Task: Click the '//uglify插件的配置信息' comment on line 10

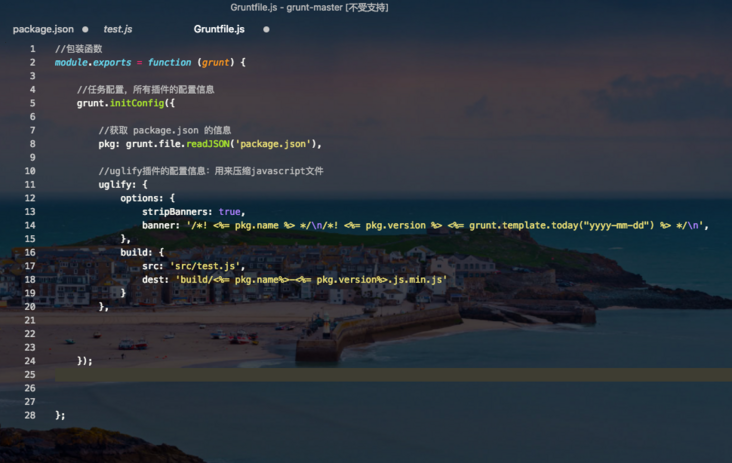Action: pyautogui.click(x=152, y=171)
